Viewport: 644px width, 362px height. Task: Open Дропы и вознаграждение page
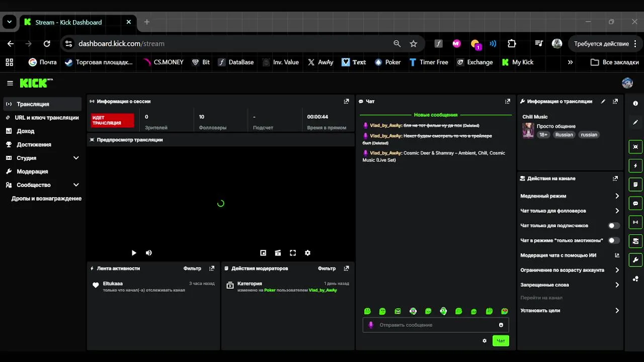(x=46, y=199)
